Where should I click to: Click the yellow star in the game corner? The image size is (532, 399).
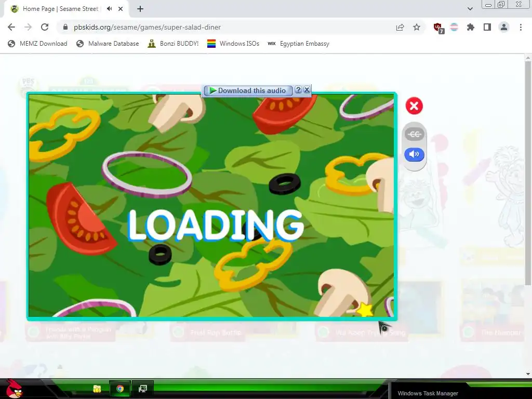tap(364, 310)
